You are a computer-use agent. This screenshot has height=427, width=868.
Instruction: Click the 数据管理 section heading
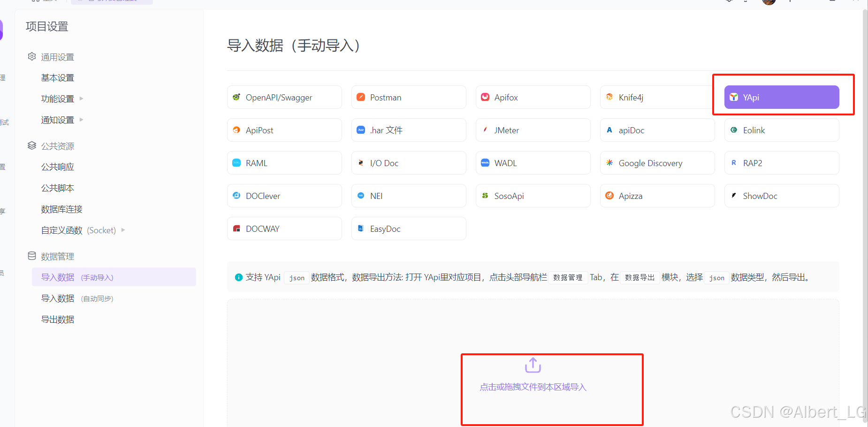pos(57,256)
